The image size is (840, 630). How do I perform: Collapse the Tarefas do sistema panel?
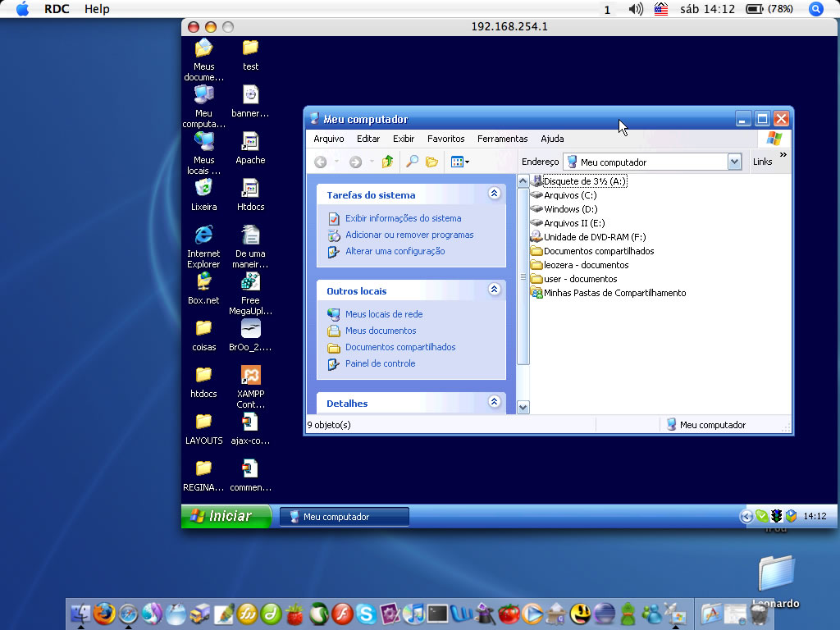pos(495,193)
